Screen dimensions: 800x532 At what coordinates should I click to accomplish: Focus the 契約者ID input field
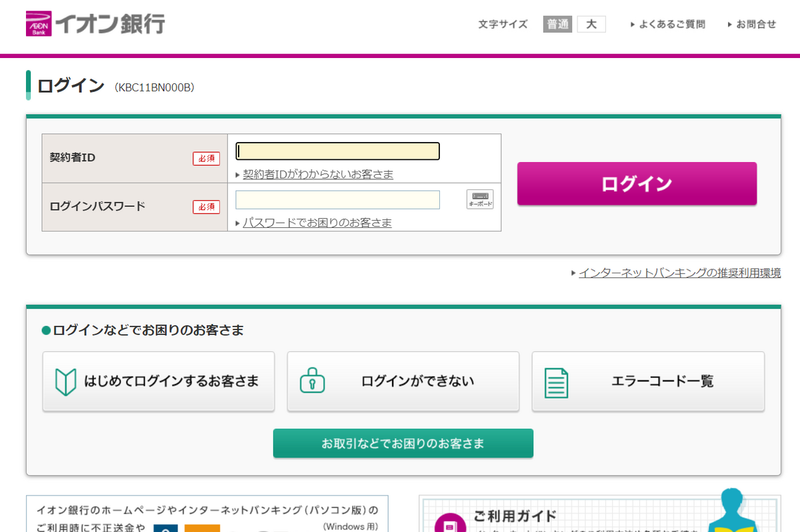point(338,151)
